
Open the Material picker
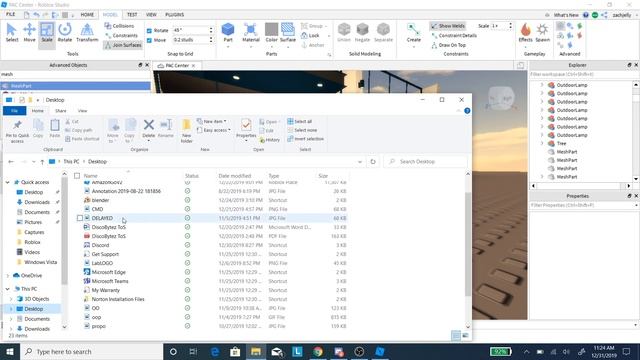(x=251, y=33)
